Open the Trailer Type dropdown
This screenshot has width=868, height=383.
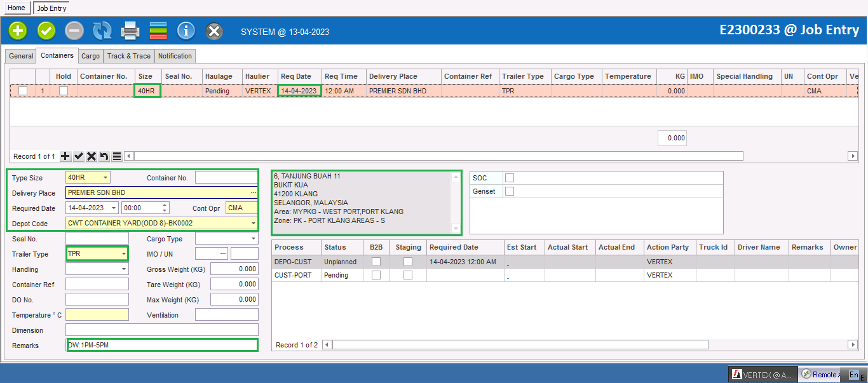pyautogui.click(x=123, y=254)
